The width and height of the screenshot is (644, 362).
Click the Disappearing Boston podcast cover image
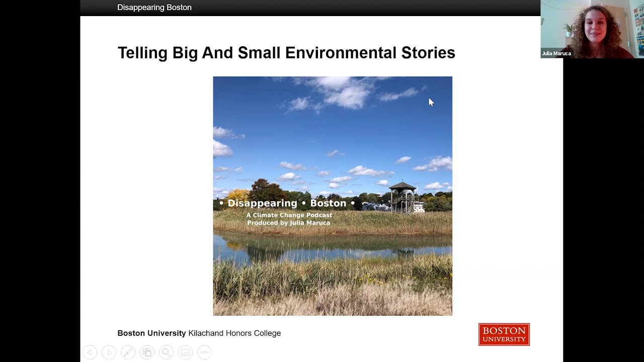(x=333, y=196)
